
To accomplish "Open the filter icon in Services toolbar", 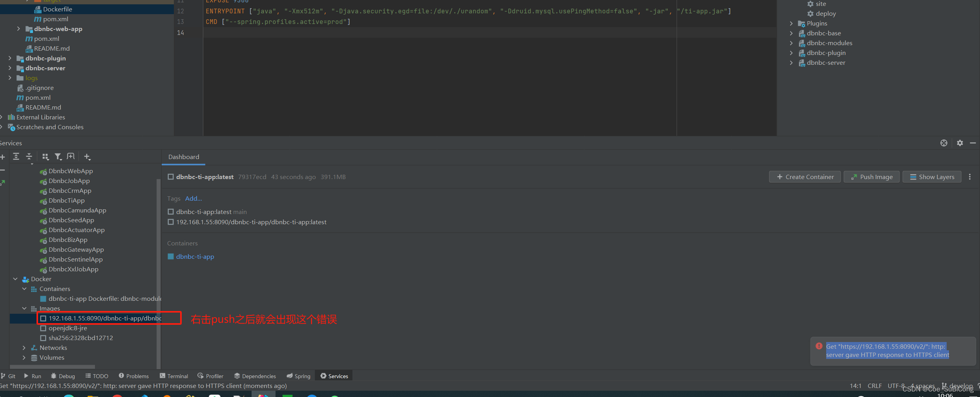I will tap(58, 156).
